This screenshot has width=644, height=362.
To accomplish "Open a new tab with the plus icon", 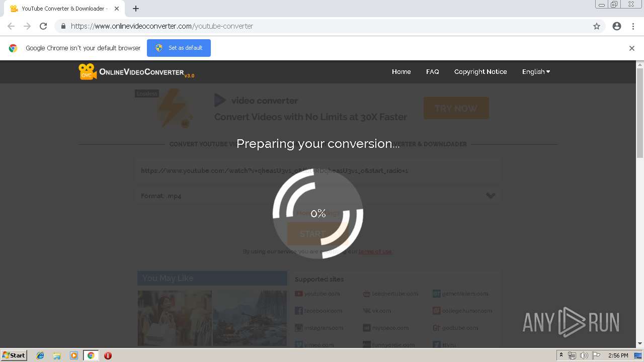I will pos(136,9).
